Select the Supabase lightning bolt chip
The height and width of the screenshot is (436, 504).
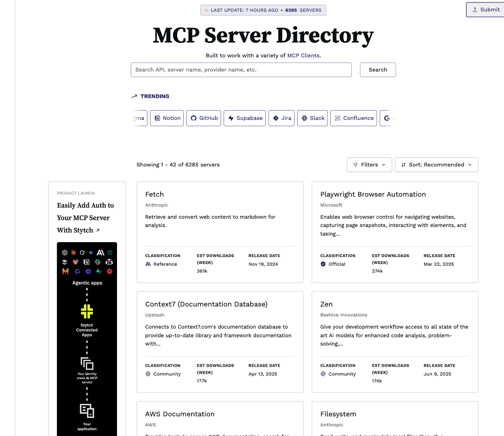[x=244, y=118]
